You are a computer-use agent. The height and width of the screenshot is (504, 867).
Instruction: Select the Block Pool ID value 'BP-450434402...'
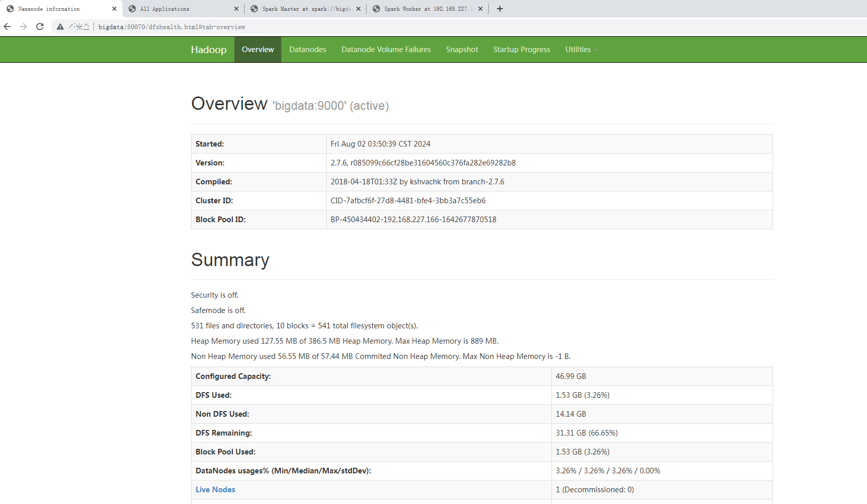[414, 220]
